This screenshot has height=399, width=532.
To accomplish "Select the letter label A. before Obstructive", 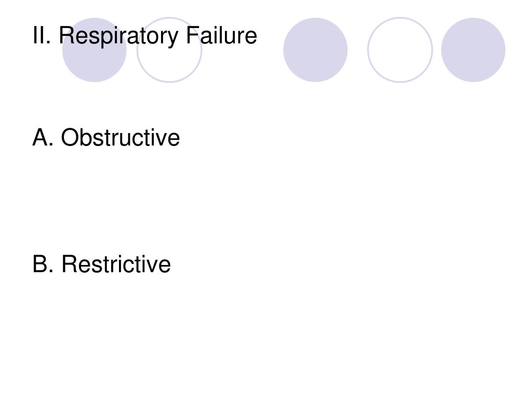I will click(43, 137).
